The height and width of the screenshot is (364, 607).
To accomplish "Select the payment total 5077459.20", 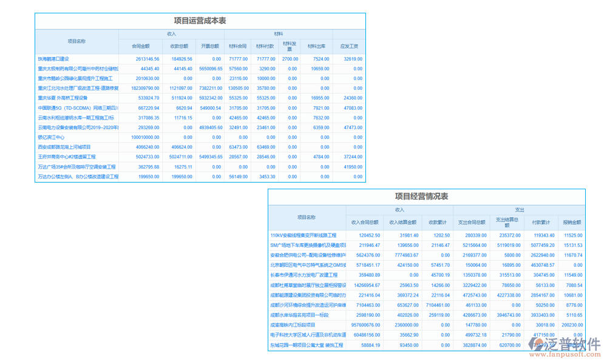I will pos(543,245).
